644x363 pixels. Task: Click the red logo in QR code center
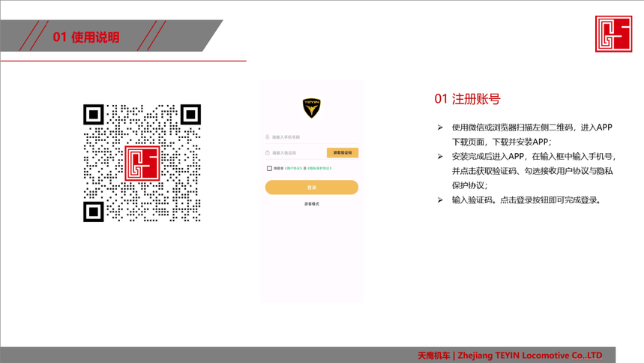point(142,163)
